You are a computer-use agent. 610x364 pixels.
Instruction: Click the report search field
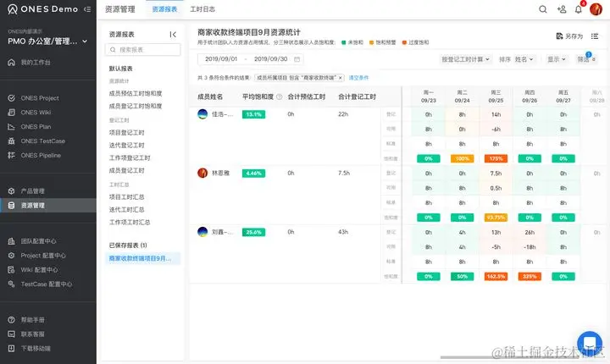[x=142, y=50]
